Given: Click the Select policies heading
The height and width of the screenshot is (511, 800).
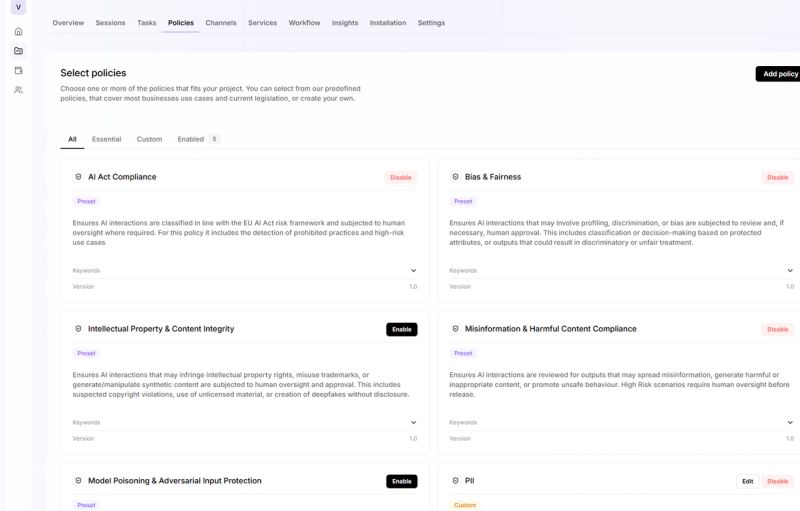Looking at the screenshot, I should pos(93,73).
